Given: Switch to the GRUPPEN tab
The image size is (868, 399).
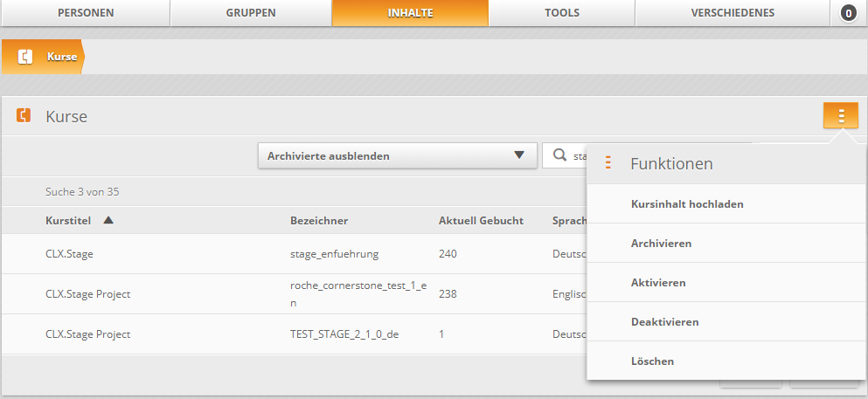Looking at the screenshot, I should (x=251, y=13).
